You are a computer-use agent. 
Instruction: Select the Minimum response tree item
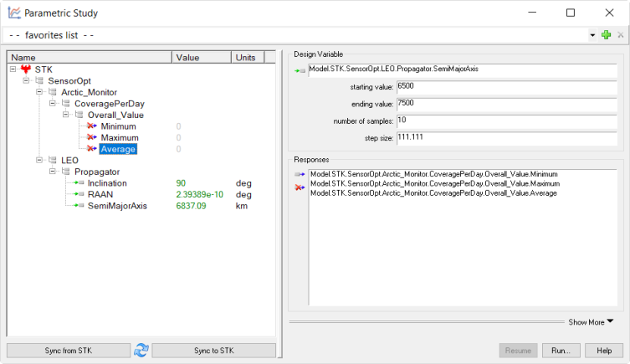[x=117, y=126]
